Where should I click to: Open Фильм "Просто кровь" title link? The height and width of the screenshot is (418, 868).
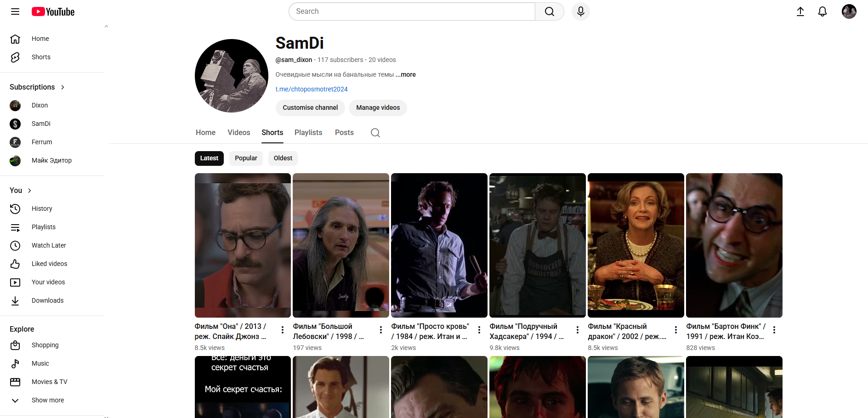[430, 332]
